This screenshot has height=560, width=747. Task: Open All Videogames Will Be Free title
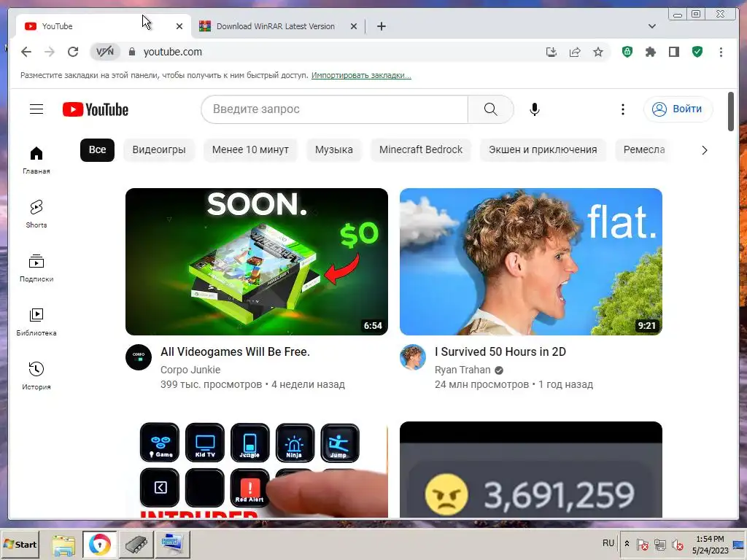pyautogui.click(x=236, y=352)
